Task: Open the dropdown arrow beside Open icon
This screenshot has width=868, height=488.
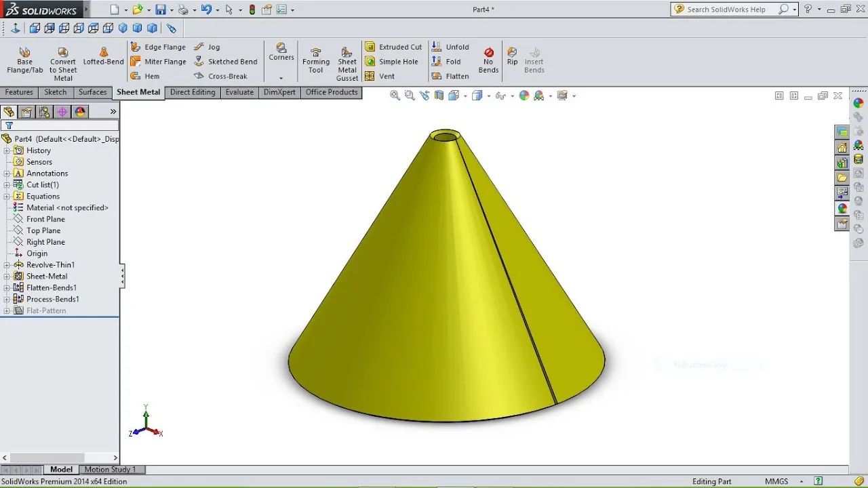Action: click(x=148, y=10)
